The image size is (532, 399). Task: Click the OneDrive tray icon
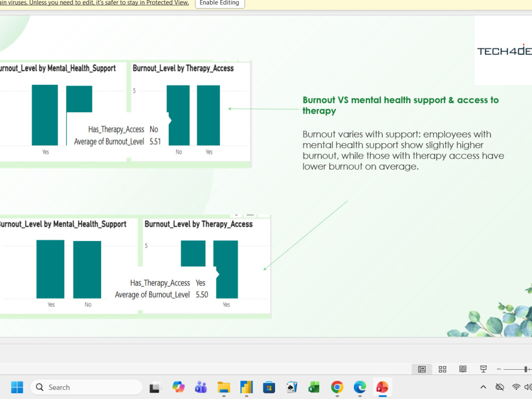(500, 387)
